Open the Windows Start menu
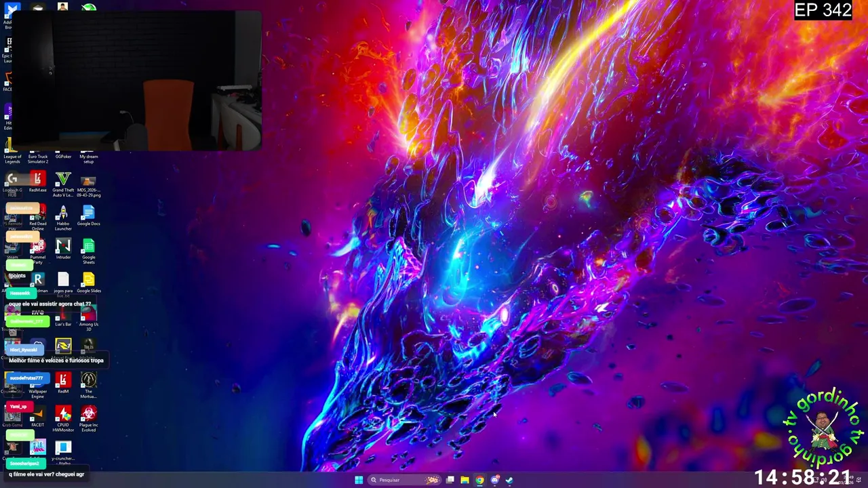This screenshot has height=488, width=868. click(x=358, y=480)
